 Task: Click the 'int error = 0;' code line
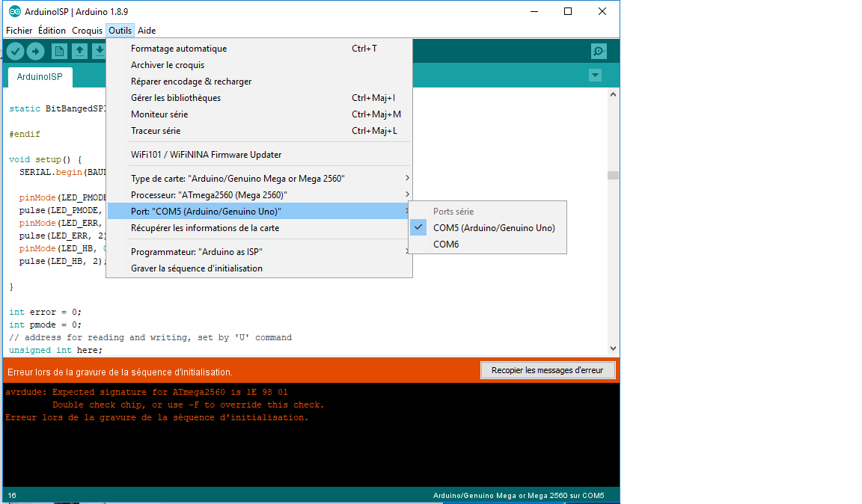click(x=45, y=312)
